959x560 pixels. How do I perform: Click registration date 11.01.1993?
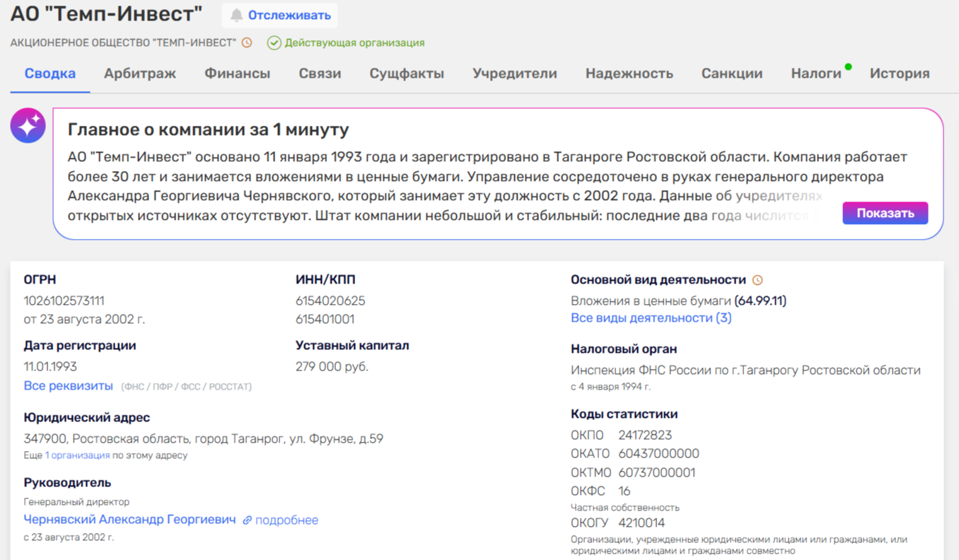point(50,366)
